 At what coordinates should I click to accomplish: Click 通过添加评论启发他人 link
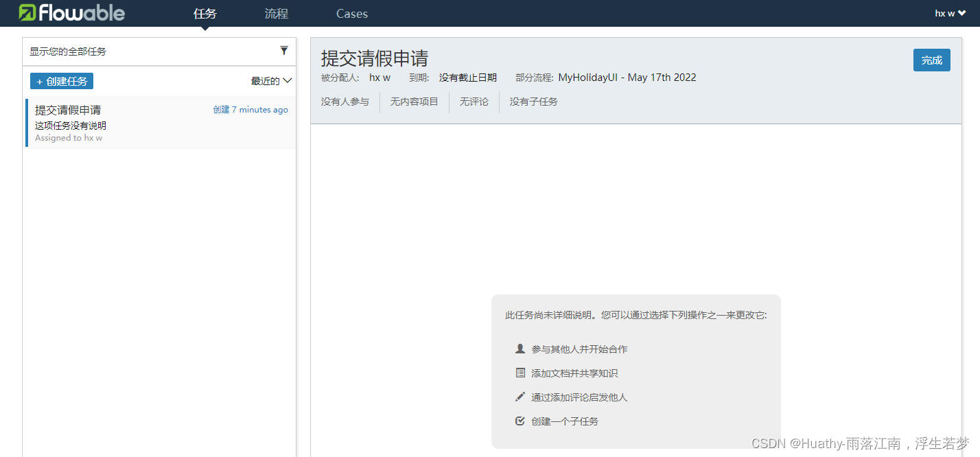point(579,397)
